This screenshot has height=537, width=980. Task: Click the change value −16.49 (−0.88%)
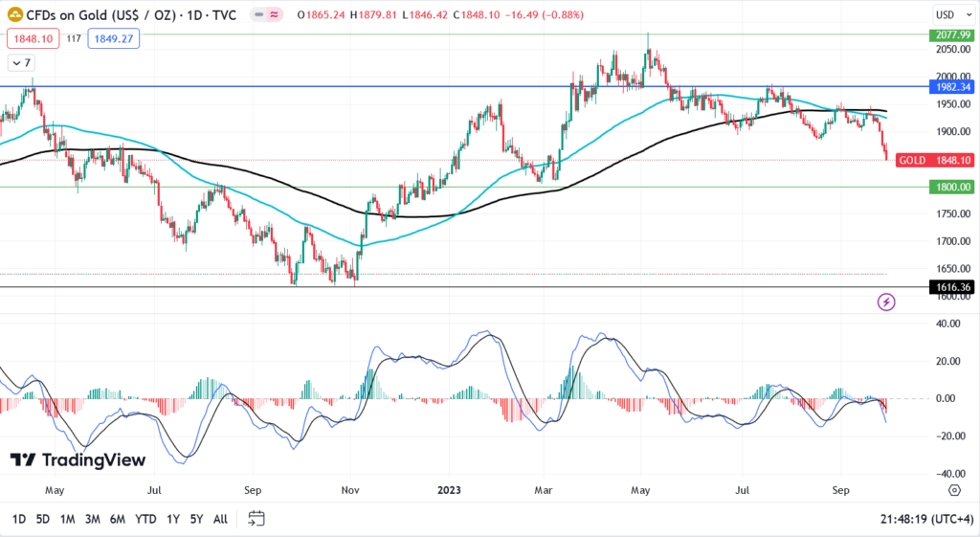544,14
